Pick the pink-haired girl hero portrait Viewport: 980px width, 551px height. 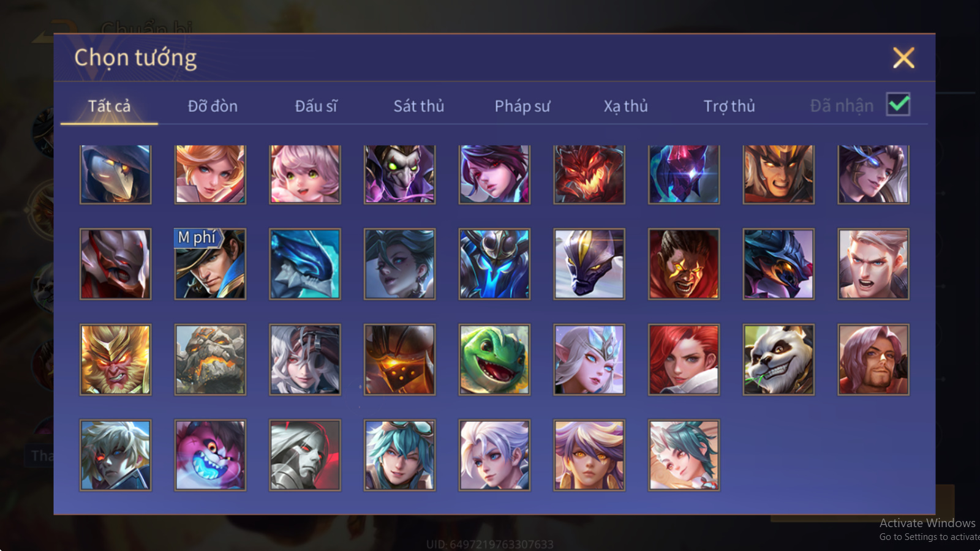[x=305, y=174]
